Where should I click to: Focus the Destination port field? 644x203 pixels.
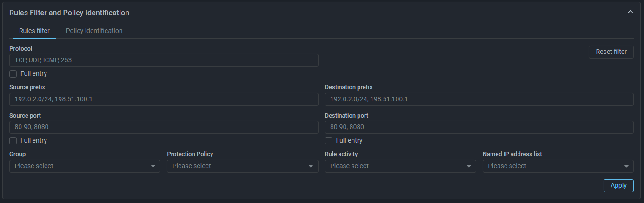click(479, 127)
